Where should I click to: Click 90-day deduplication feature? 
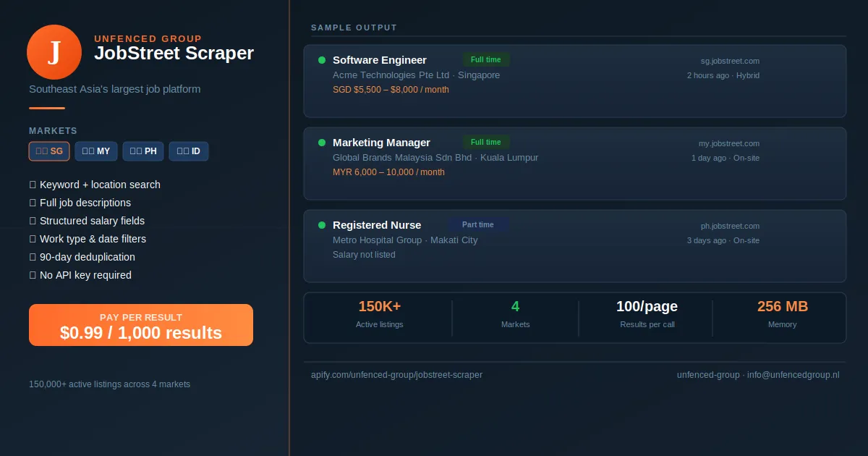pyautogui.click(x=82, y=257)
